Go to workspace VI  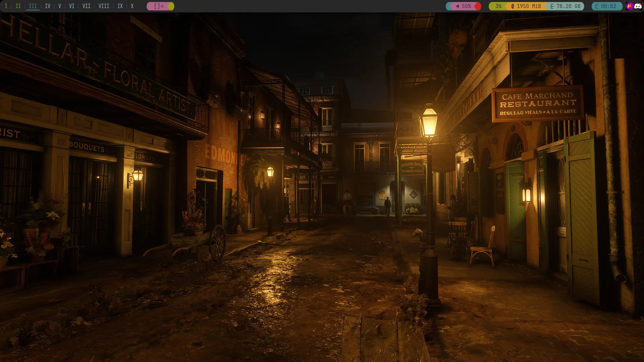point(71,6)
